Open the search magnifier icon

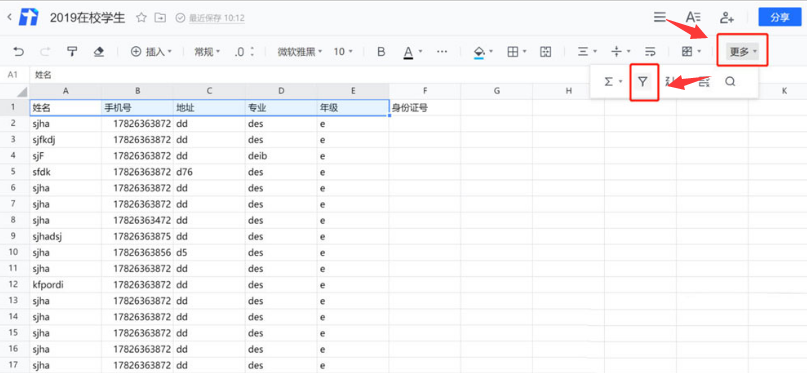tap(730, 81)
